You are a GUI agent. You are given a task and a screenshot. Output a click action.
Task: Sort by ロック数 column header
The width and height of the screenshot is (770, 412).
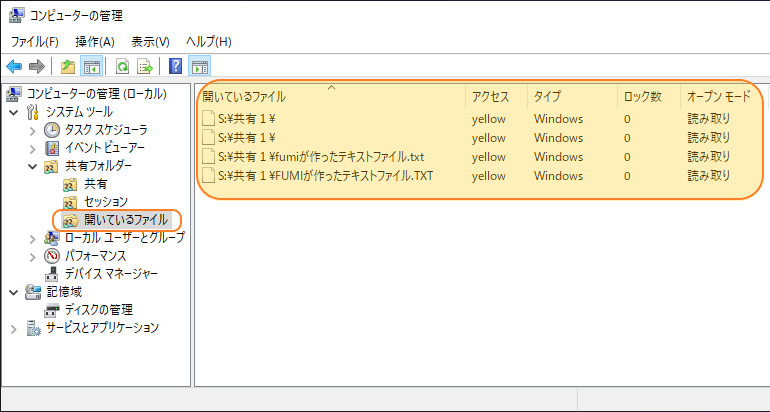(649, 96)
